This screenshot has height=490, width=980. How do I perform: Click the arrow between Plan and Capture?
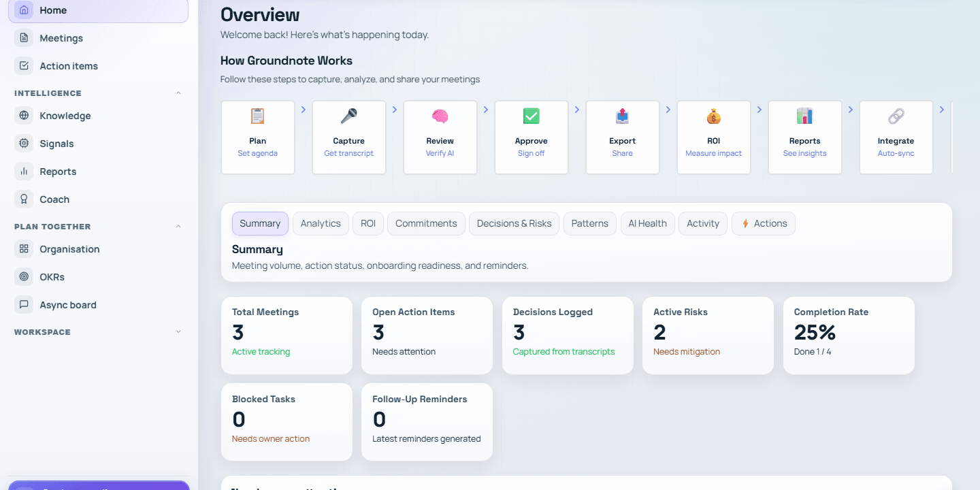coord(304,110)
